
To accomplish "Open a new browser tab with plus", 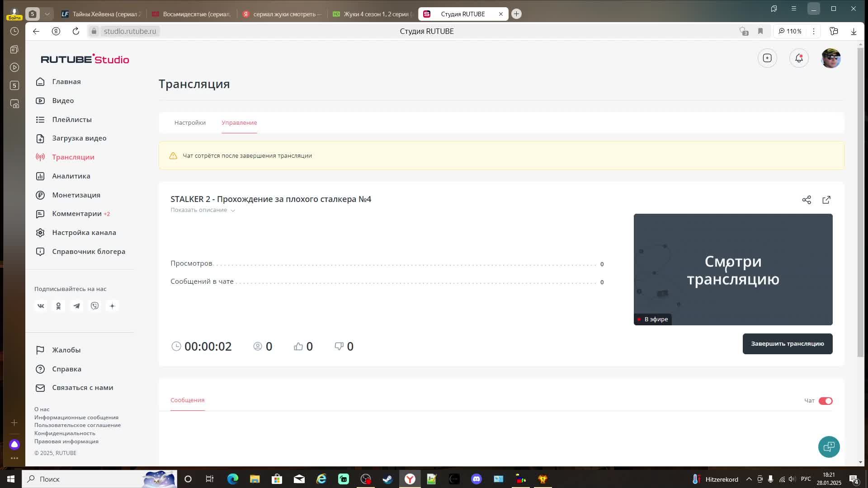I will [516, 14].
